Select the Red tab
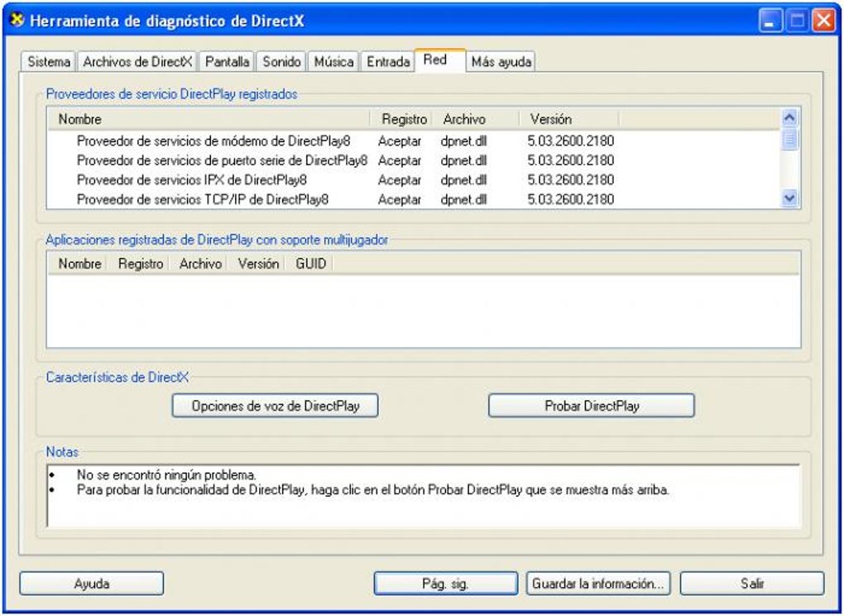The image size is (844, 616). (x=439, y=60)
